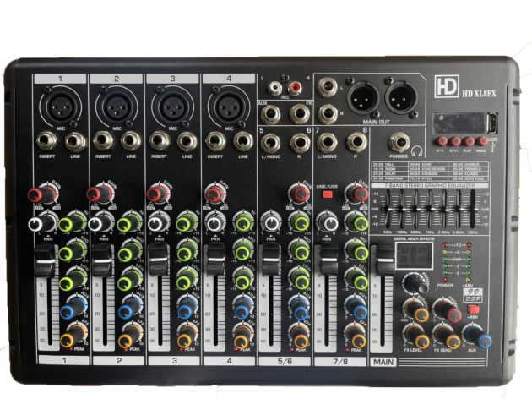Viewport: 532px width, 399px height.
Task: Adjust channel 2 red GAIN knob
Action: pyautogui.click(x=100, y=194)
